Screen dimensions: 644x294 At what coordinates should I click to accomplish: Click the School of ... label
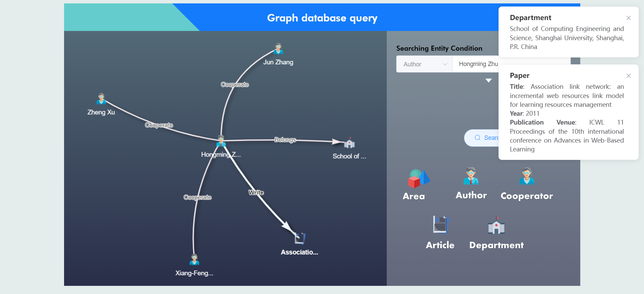349,156
